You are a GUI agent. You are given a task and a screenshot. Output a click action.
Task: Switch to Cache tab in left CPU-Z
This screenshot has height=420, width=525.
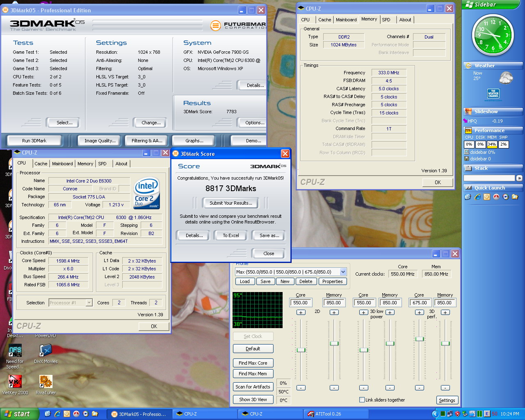[41, 164]
